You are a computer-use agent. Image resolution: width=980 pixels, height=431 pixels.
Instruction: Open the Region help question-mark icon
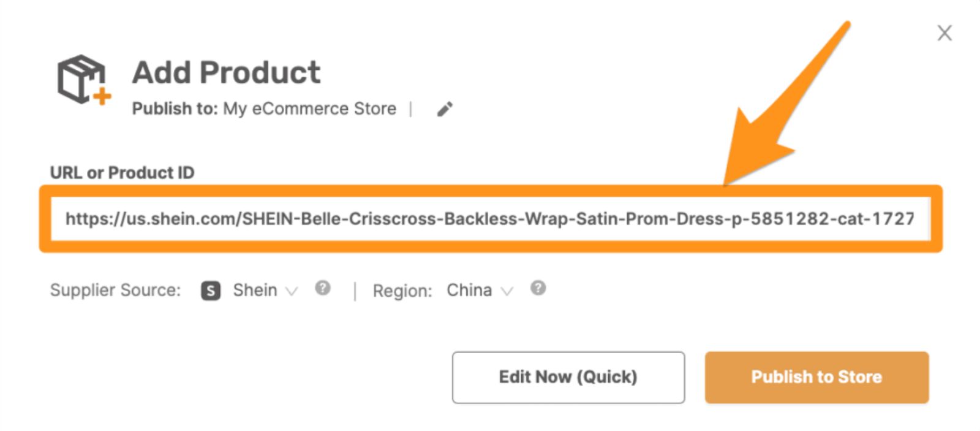(538, 288)
